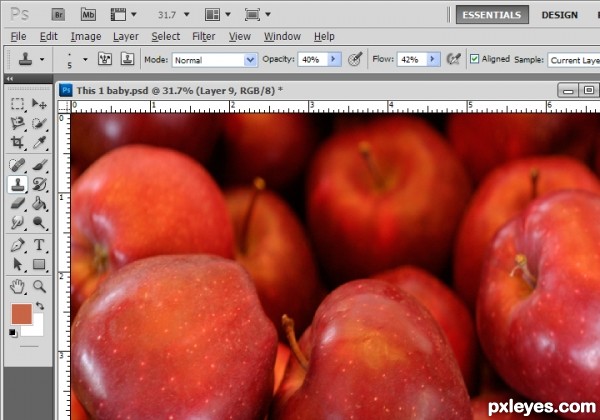Open the blending Mode dropdown set to Normal
This screenshot has width=600, height=420.
click(x=214, y=60)
